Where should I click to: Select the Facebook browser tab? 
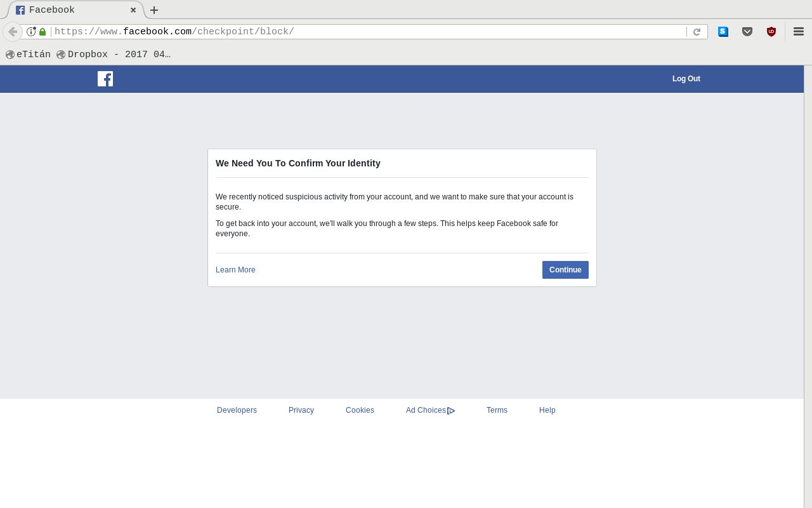coord(75,10)
